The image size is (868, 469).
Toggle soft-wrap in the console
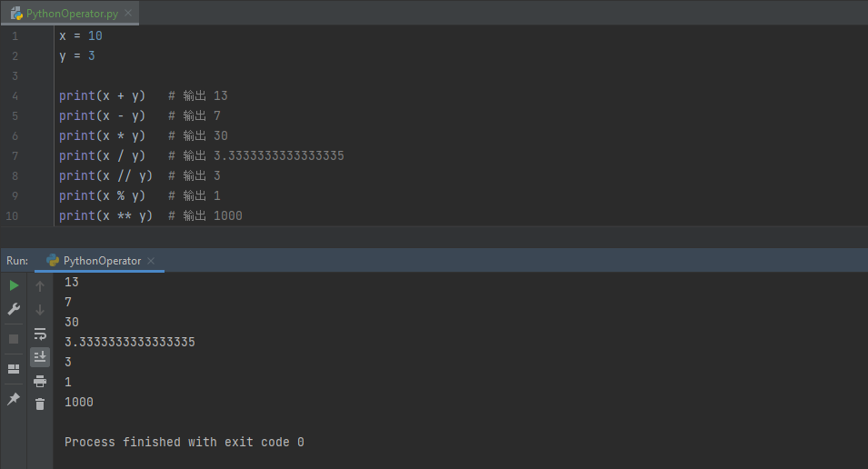point(40,334)
